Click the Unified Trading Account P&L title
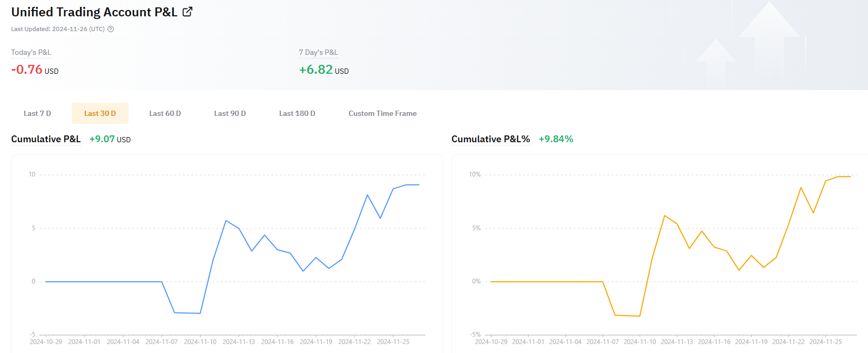868x353 pixels. click(94, 12)
